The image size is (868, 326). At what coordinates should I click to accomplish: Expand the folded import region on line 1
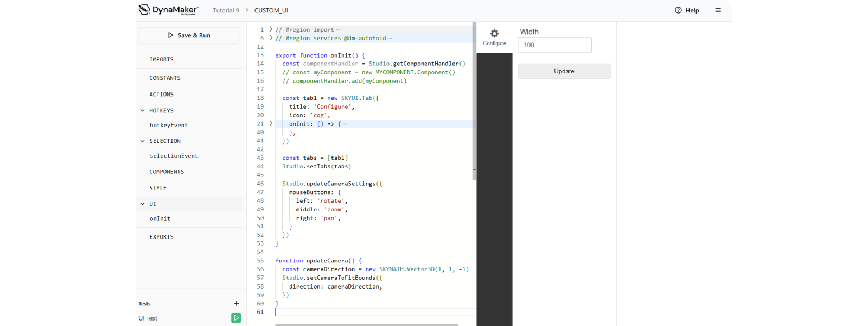point(271,29)
